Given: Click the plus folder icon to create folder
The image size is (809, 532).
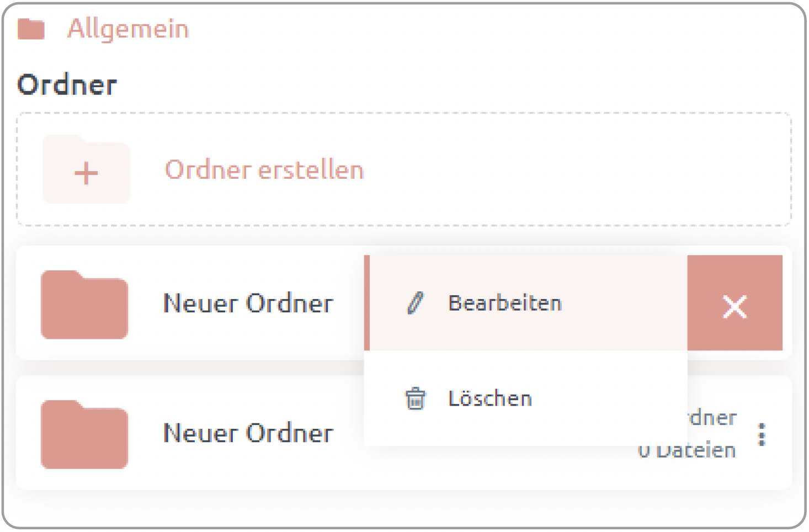Looking at the screenshot, I should coord(86,169).
